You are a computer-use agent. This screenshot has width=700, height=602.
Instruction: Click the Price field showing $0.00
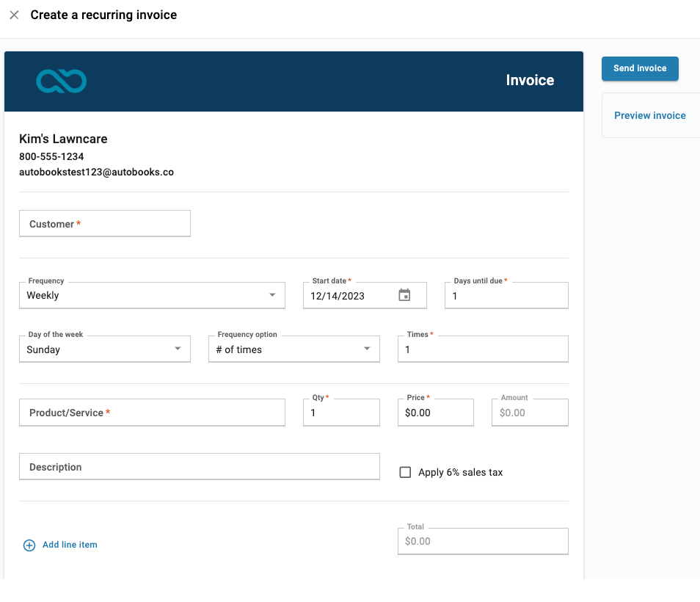(x=435, y=412)
